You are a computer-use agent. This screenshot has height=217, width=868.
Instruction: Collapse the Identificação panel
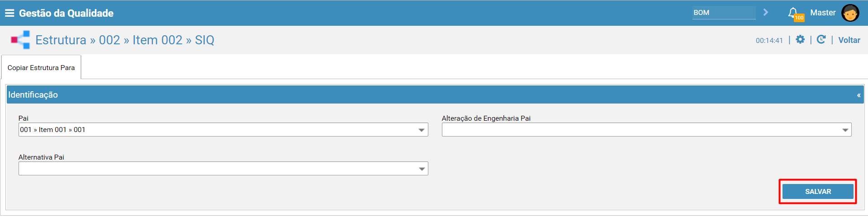(x=859, y=95)
